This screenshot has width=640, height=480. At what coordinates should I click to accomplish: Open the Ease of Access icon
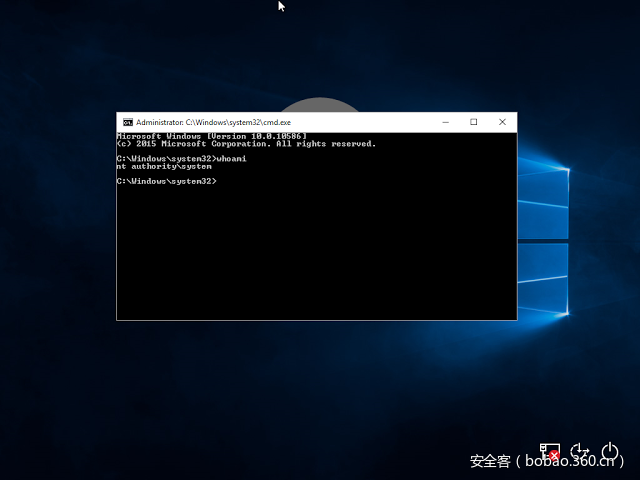pyautogui.click(x=580, y=452)
